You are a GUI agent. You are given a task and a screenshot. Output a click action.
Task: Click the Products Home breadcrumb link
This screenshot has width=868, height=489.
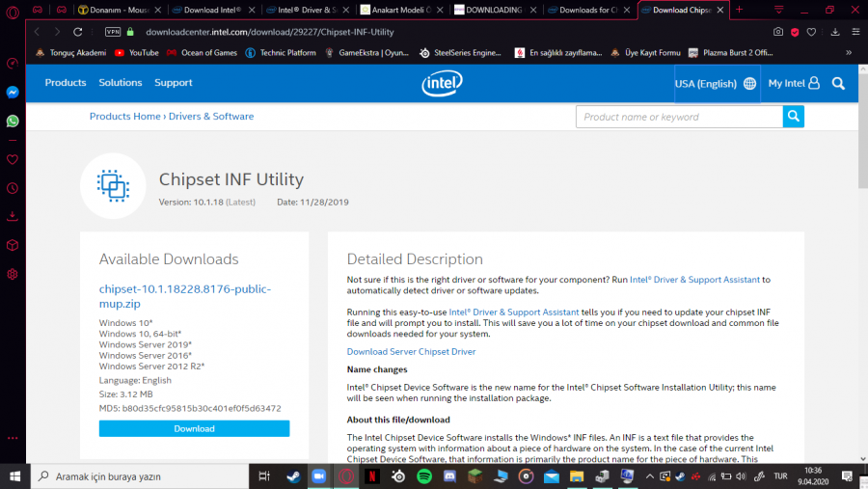[124, 117]
